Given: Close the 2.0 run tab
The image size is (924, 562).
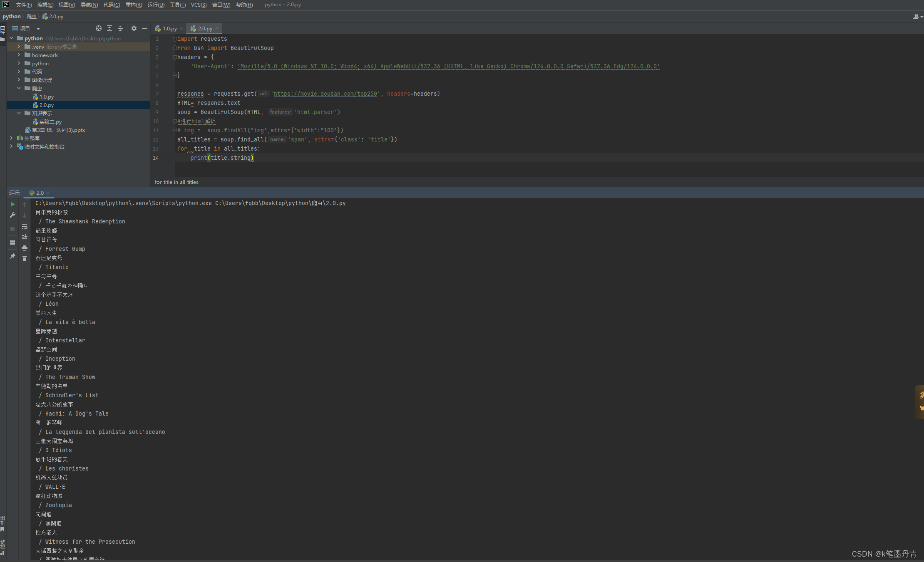Looking at the screenshot, I should [x=48, y=193].
